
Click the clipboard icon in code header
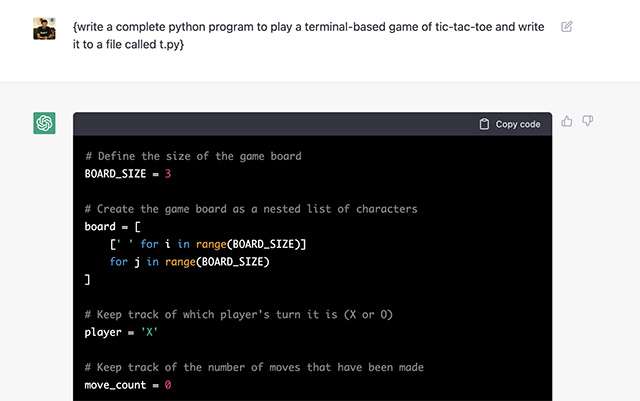484,124
